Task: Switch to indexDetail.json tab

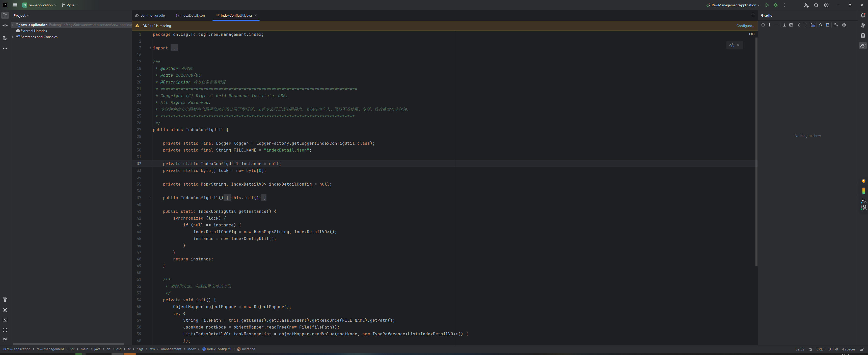Action: tap(191, 15)
